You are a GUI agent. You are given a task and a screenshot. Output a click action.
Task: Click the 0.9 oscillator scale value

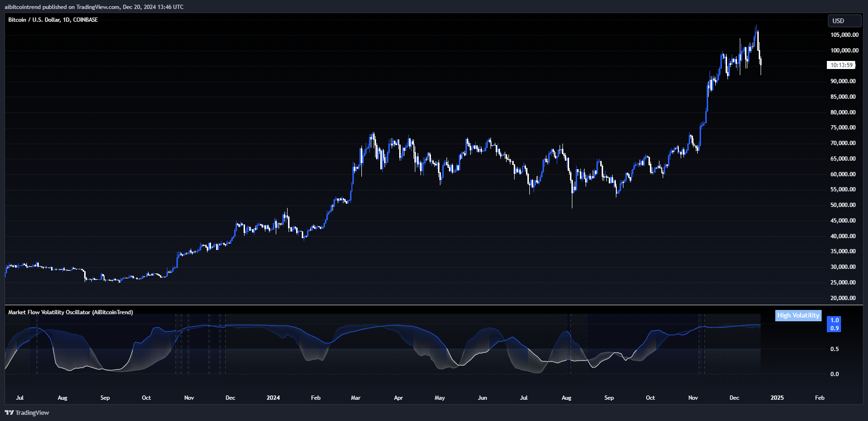click(x=834, y=328)
